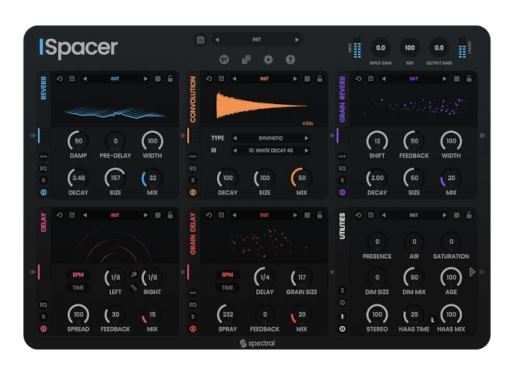Randomize the Reverb module with dice icon
Image resolution: width=514 pixels, height=375 pixels.
click(158, 79)
